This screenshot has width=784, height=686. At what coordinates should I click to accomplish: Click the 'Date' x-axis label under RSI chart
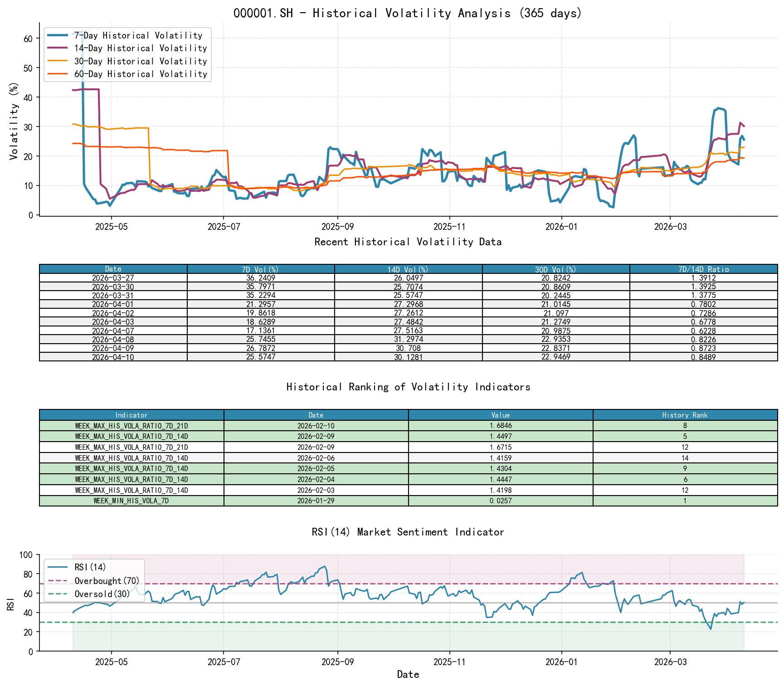[408, 674]
